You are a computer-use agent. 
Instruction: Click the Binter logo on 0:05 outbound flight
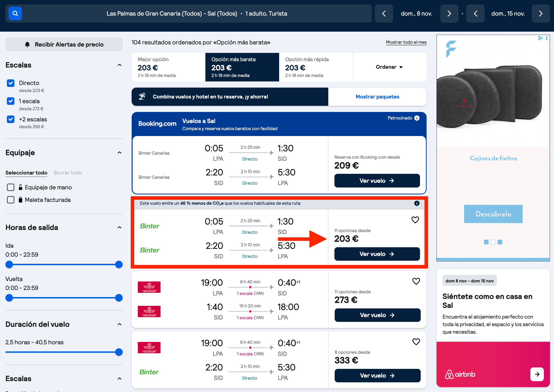tap(150, 226)
